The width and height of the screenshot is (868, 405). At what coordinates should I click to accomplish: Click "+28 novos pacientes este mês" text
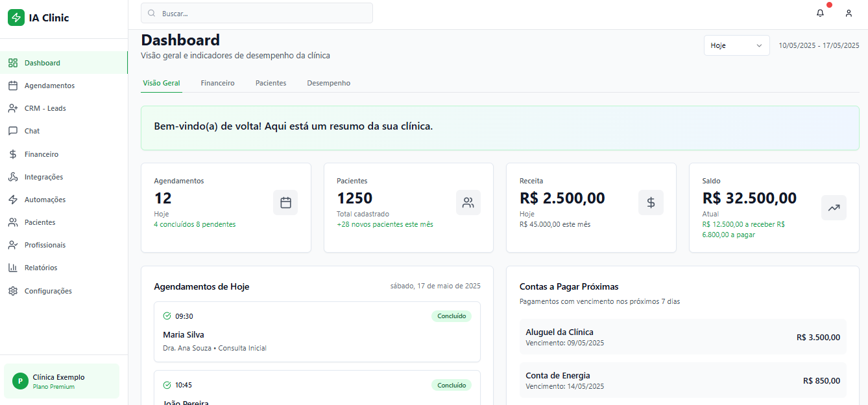coord(385,224)
